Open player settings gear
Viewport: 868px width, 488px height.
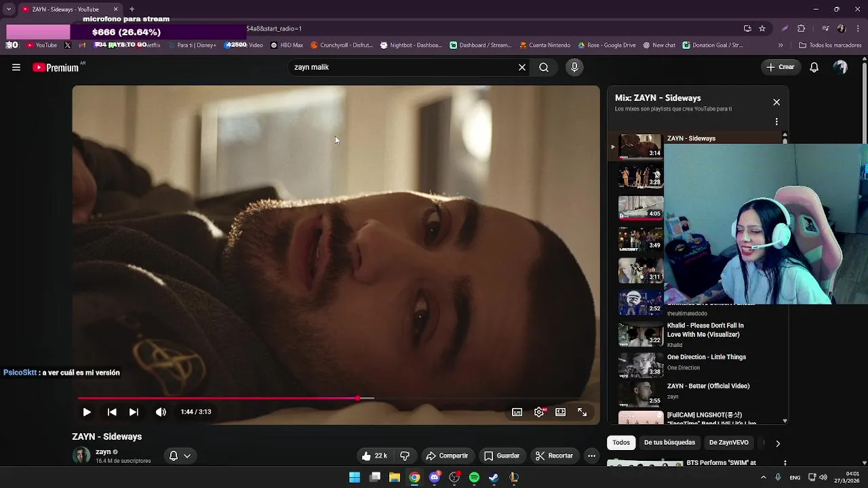pos(539,411)
